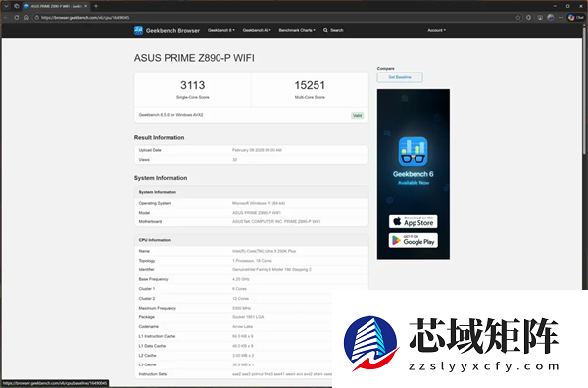
Task: Expand the Benchmark Charts menu
Action: [x=297, y=30]
